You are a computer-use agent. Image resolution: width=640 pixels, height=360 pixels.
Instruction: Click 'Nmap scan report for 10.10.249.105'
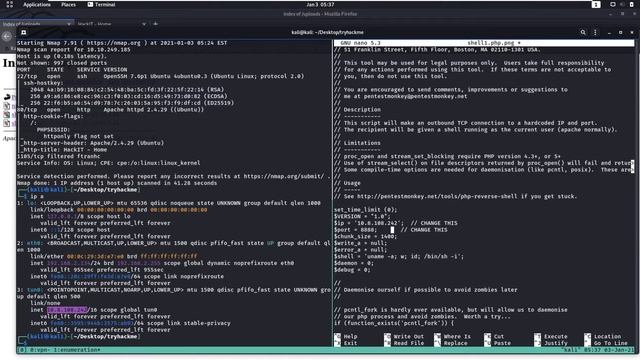[x=74, y=50]
